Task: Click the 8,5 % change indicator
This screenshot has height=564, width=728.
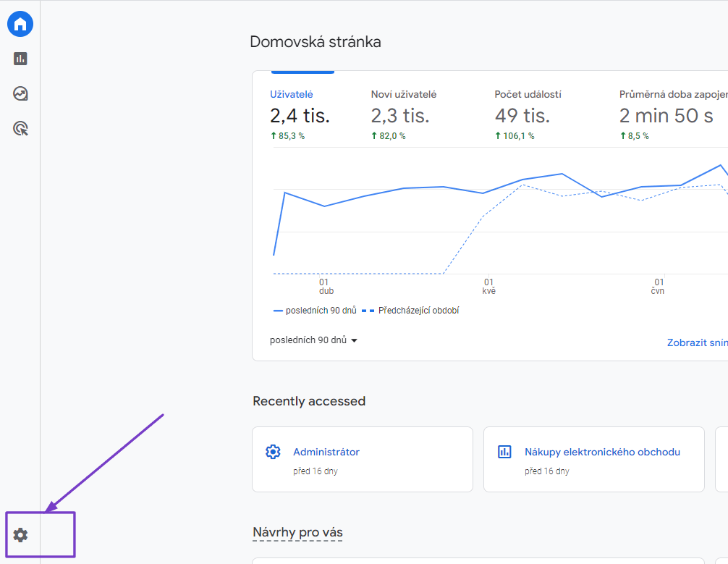Action: tap(634, 136)
